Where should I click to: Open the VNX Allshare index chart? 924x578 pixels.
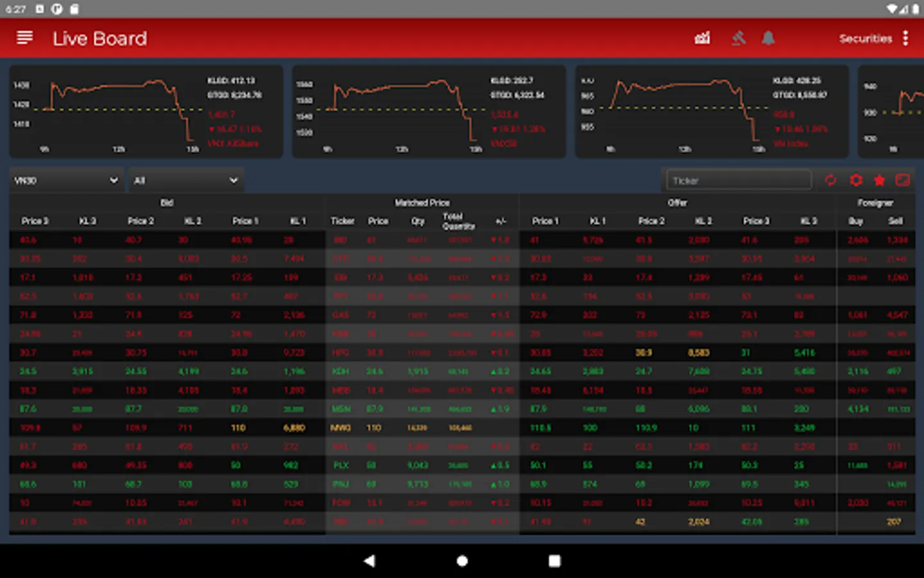pos(146,112)
